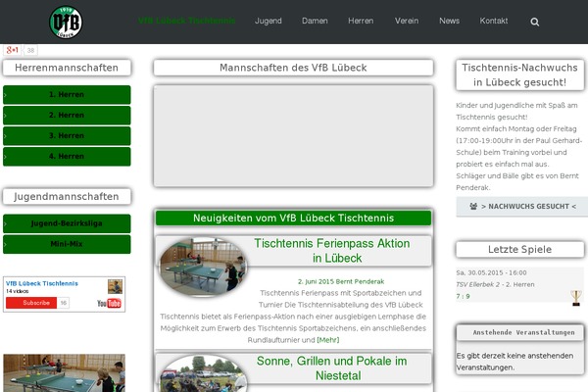This screenshot has height=392, width=588.
Task: Click the Jugendmannschaften heading
Action: click(x=67, y=197)
